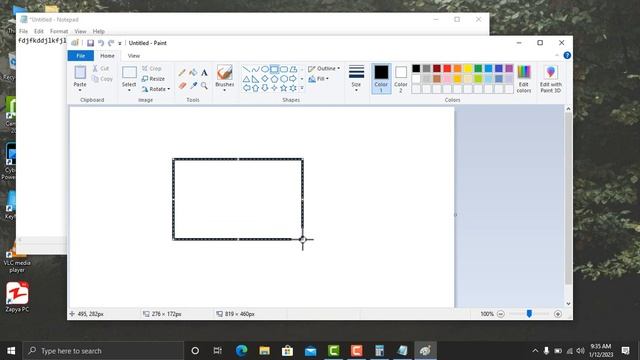Click Edit with Paint 3D button
The image size is (640, 360).
(551, 79)
